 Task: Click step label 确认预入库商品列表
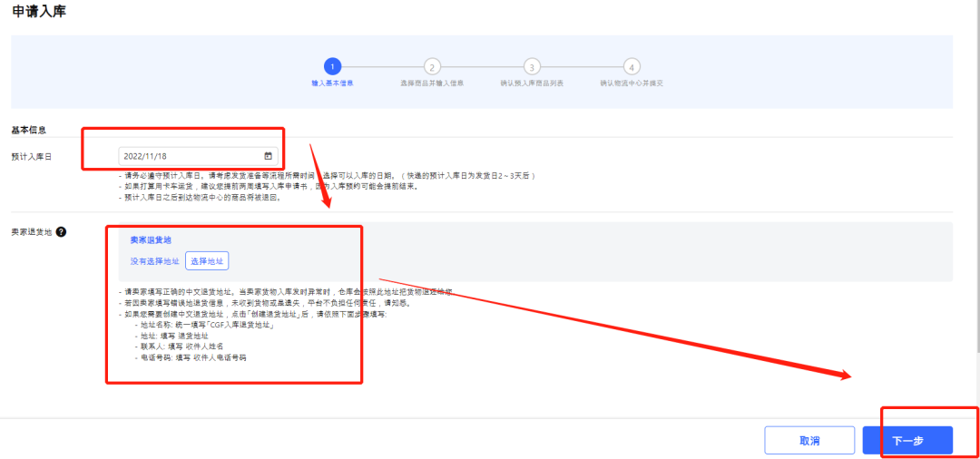click(532, 83)
